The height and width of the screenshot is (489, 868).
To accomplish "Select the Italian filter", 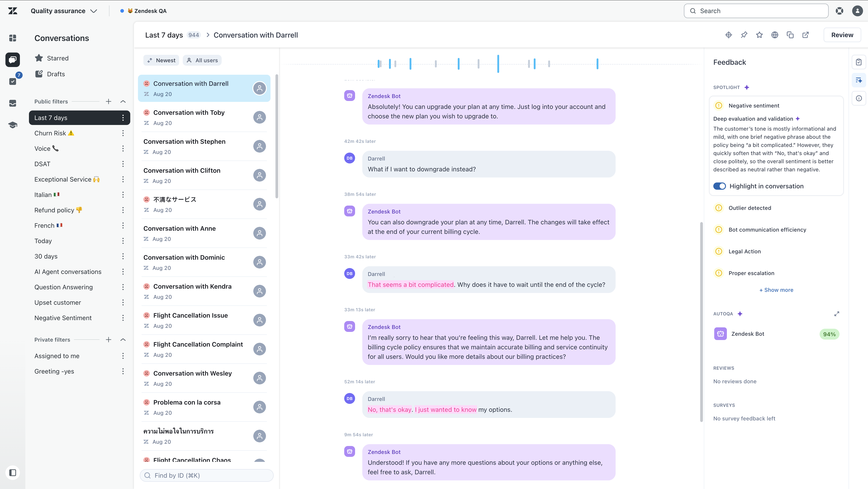I will (x=80, y=195).
